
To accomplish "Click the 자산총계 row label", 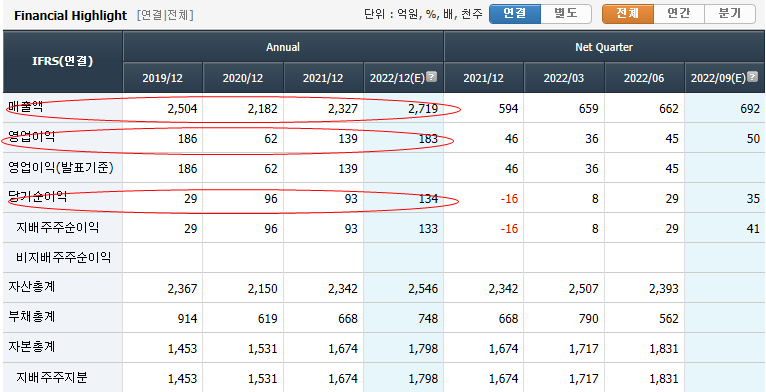I will tap(32, 287).
